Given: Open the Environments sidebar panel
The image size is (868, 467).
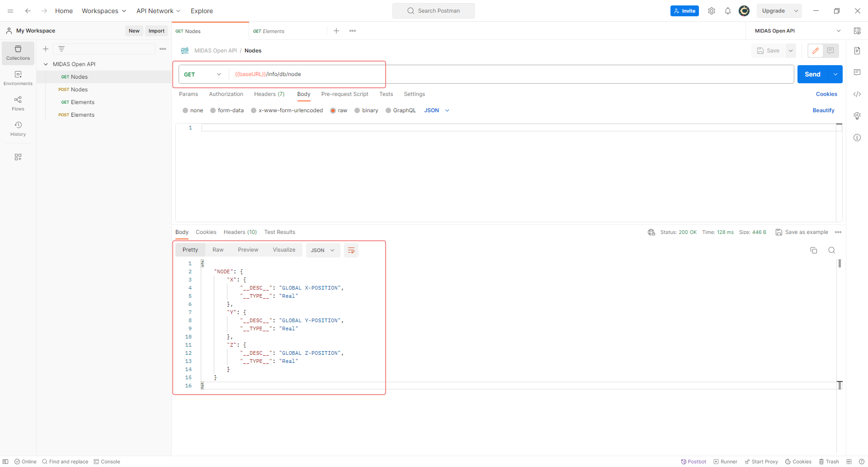Looking at the screenshot, I should 18,78.
